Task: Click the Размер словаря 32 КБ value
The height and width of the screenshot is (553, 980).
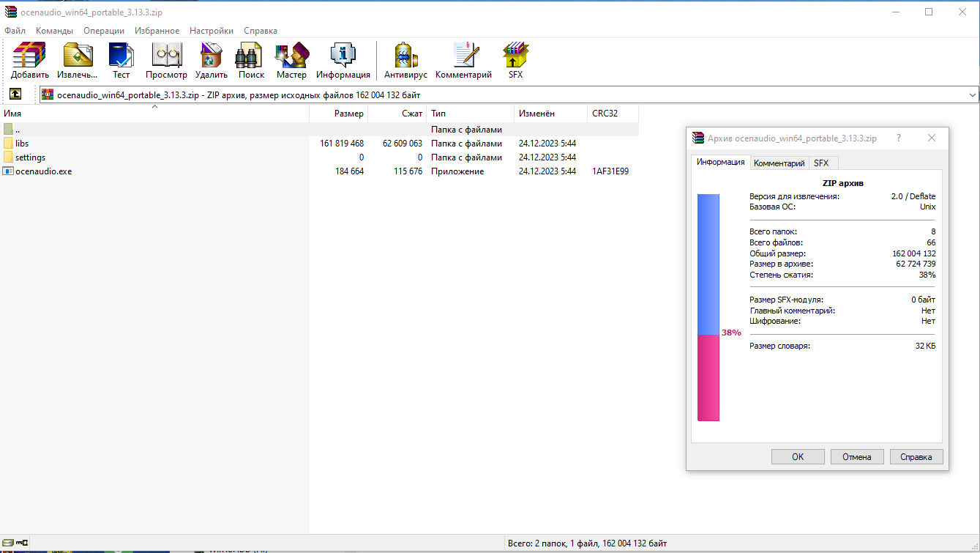Action: click(925, 346)
